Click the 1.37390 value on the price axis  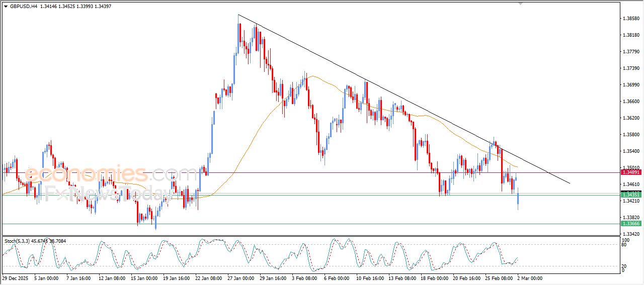tap(631, 68)
